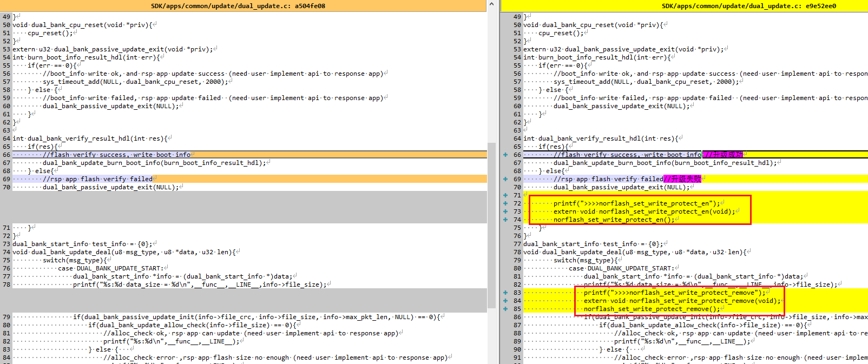The width and height of the screenshot is (868, 364).
Task: Click right pane line 85 norflash_set_write_protect_remove() call
Action: click(652, 309)
